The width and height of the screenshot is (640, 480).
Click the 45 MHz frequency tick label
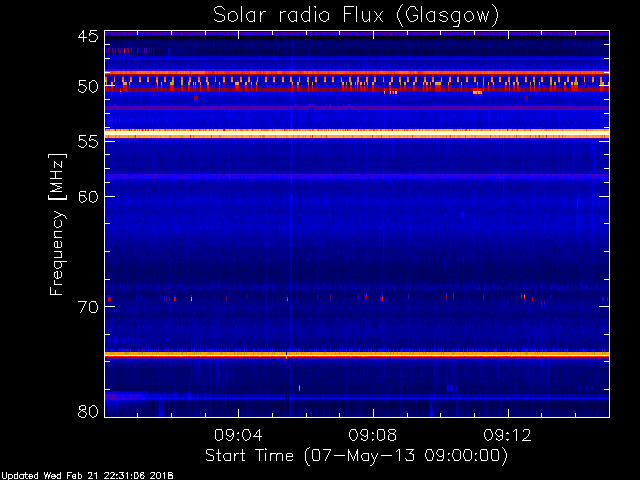point(87,37)
